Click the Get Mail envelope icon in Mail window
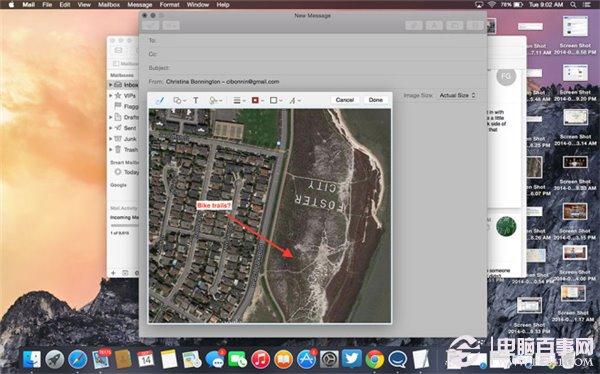This screenshot has width=600, height=374. [119, 51]
